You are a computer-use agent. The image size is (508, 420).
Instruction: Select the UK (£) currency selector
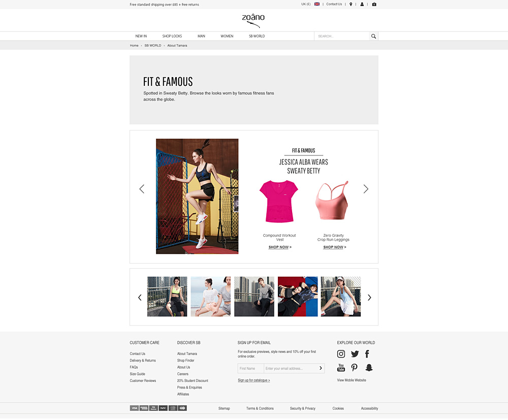pyautogui.click(x=306, y=4)
